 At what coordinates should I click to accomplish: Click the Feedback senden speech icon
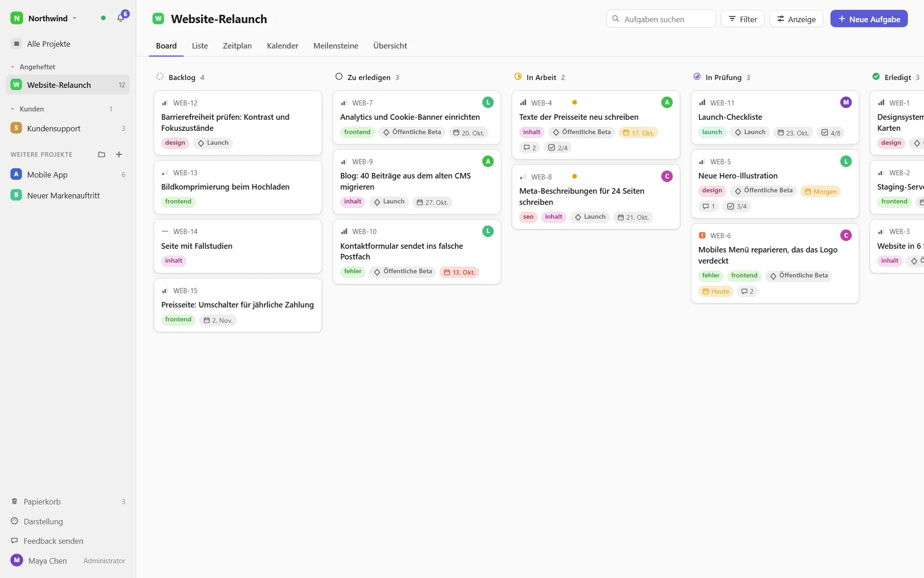click(14, 541)
